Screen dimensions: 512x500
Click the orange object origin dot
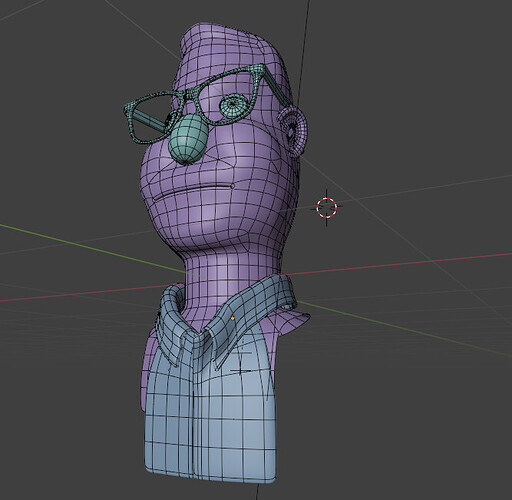[232, 318]
